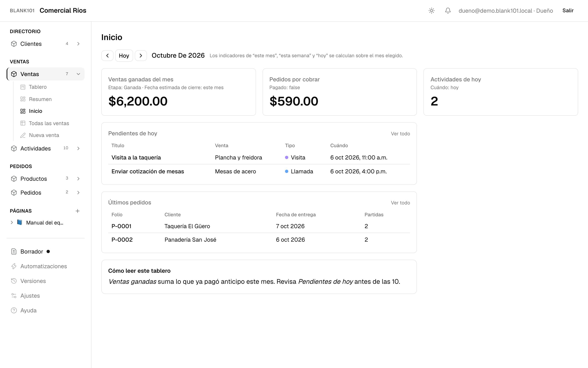Click the Actividades cube icon
Viewport: 588px width, 368px height.
coord(14,148)
